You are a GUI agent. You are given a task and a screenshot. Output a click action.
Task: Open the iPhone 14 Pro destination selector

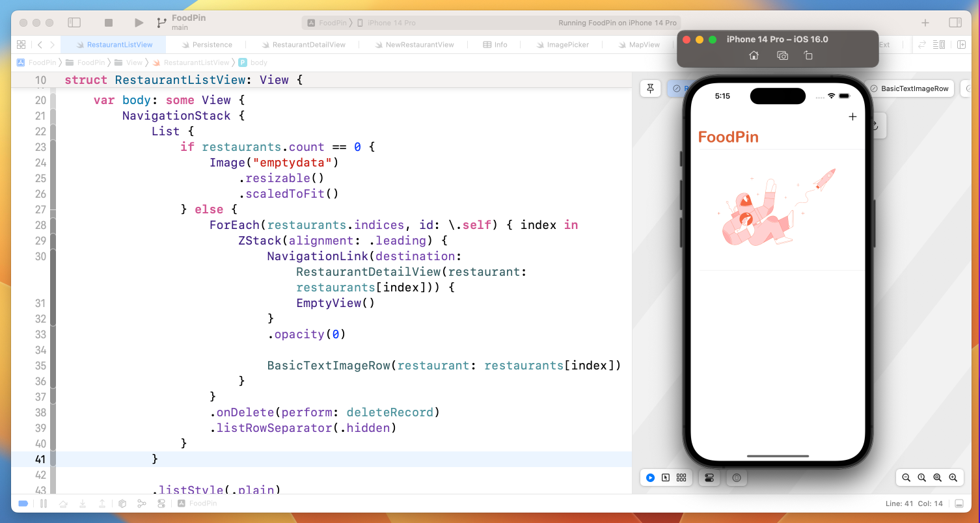point(391,23)
